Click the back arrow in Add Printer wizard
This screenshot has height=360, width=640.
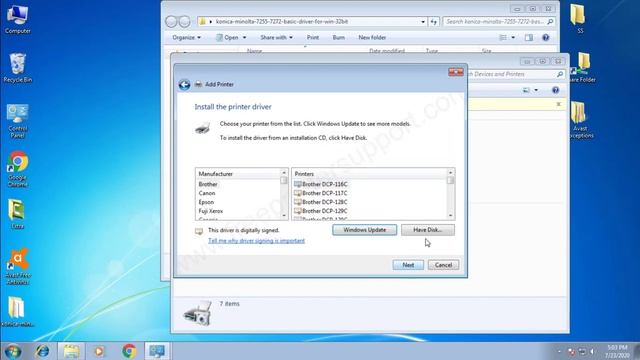pos(184,84)
